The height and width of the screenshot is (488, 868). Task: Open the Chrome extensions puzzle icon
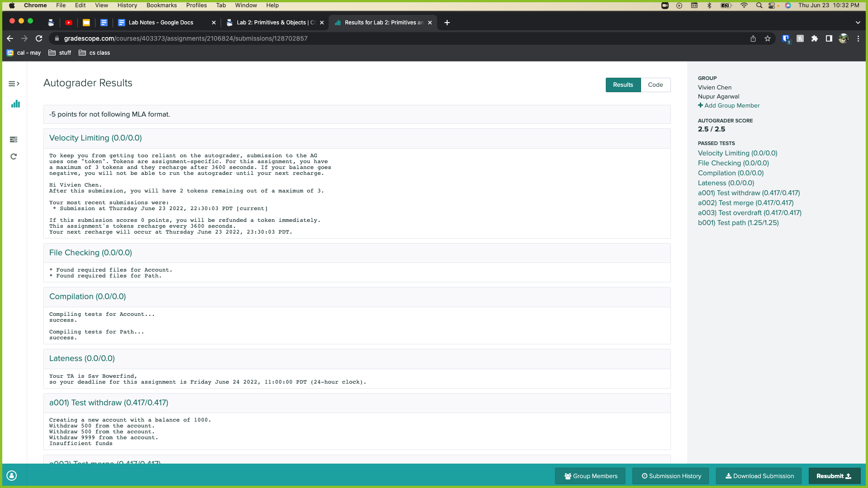[815, 39]
